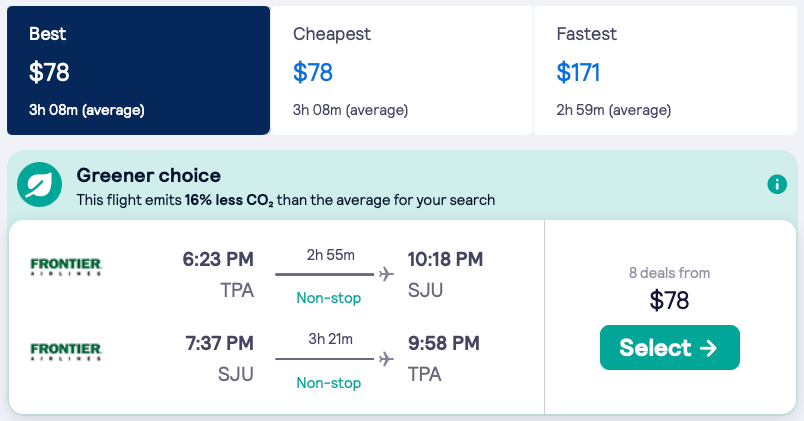Click Frontier logo on the 7:37 PM flight
This screenshot has height=421, width=804.
(x=66, y=351)
